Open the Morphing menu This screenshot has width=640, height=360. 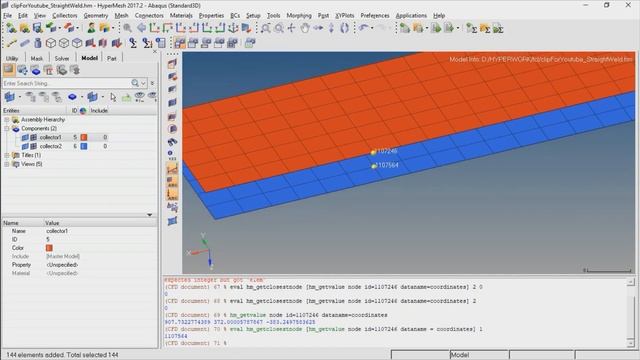[299, 16]
